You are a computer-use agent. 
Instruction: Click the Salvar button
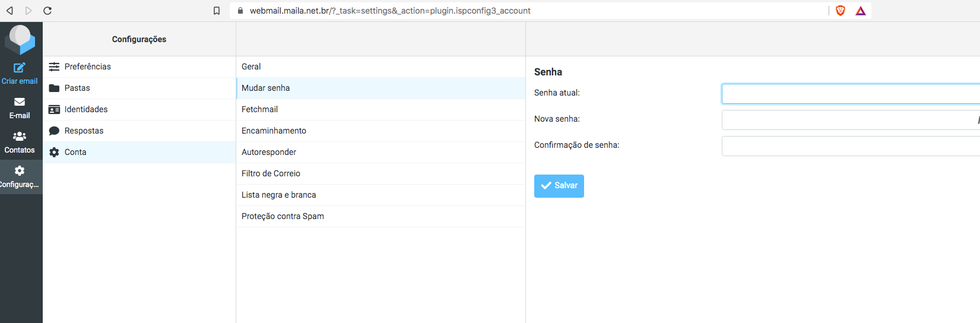[x=559, y=186]
